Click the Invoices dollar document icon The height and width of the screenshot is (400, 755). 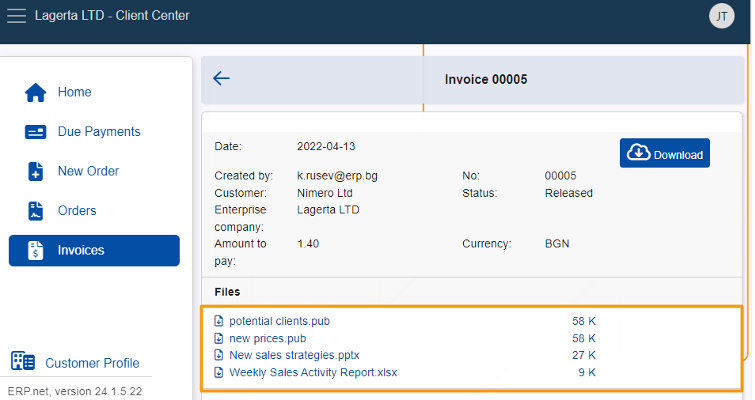click(36, 250)
